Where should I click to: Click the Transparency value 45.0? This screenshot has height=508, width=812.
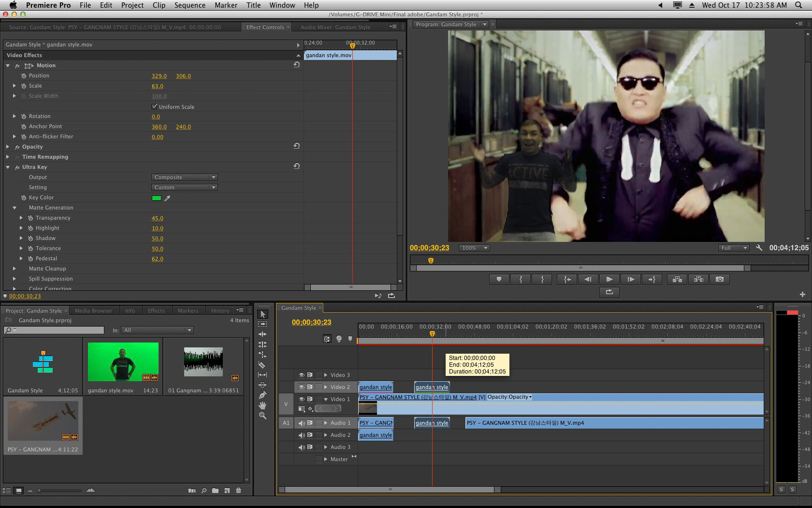[x=158, y=218]
